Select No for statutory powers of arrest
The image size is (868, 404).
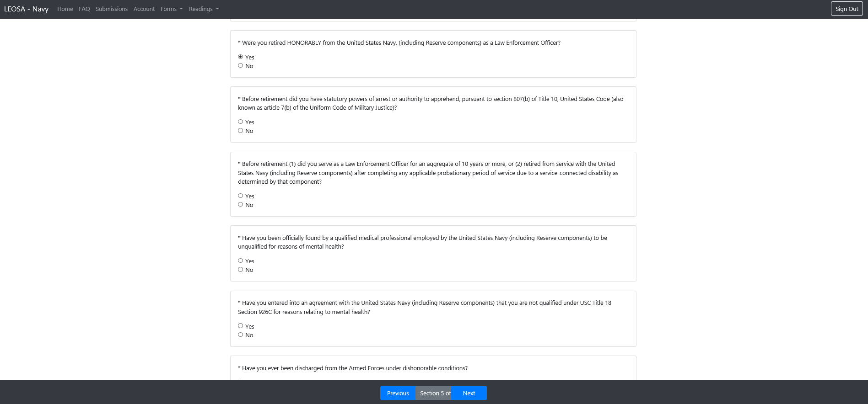click(241, 131)
